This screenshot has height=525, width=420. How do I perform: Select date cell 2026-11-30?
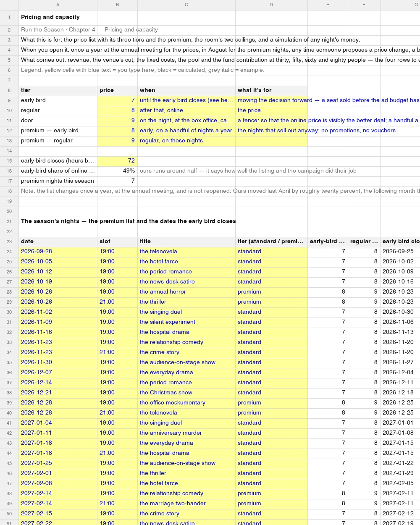58,362
